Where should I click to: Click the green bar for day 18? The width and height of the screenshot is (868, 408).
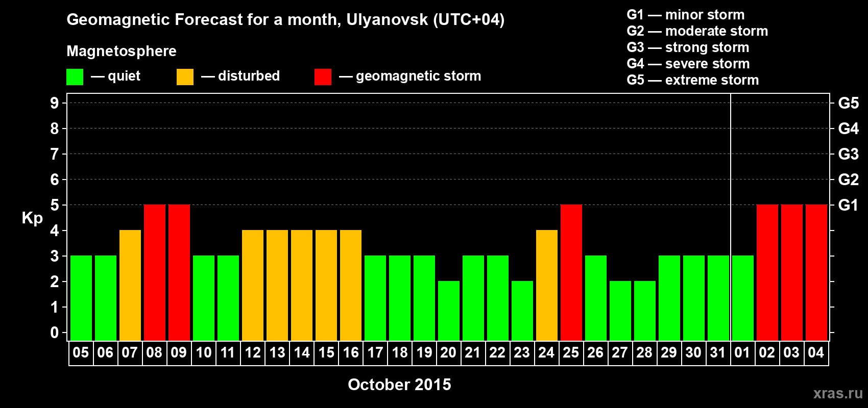coord(400,298)
